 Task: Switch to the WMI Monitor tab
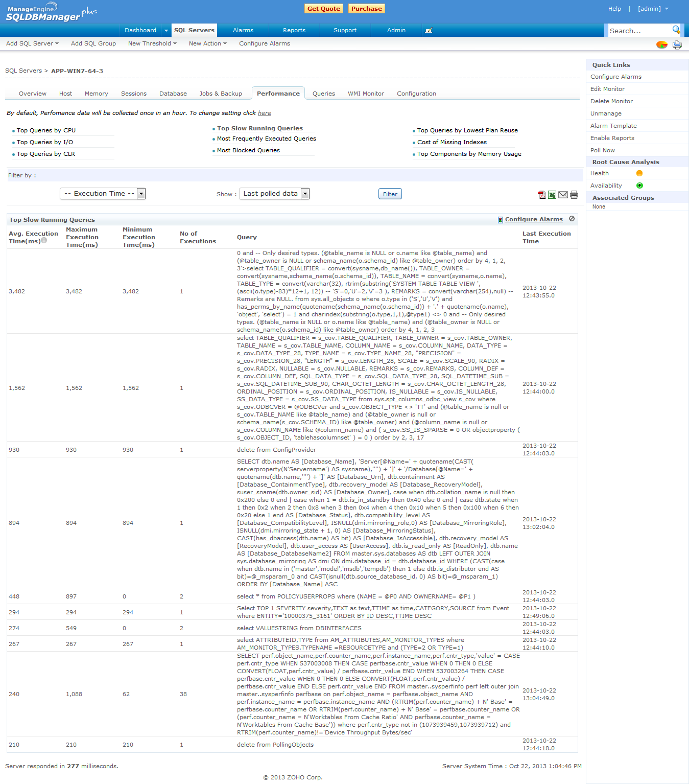pyautogui.click(x=366, y=94)
